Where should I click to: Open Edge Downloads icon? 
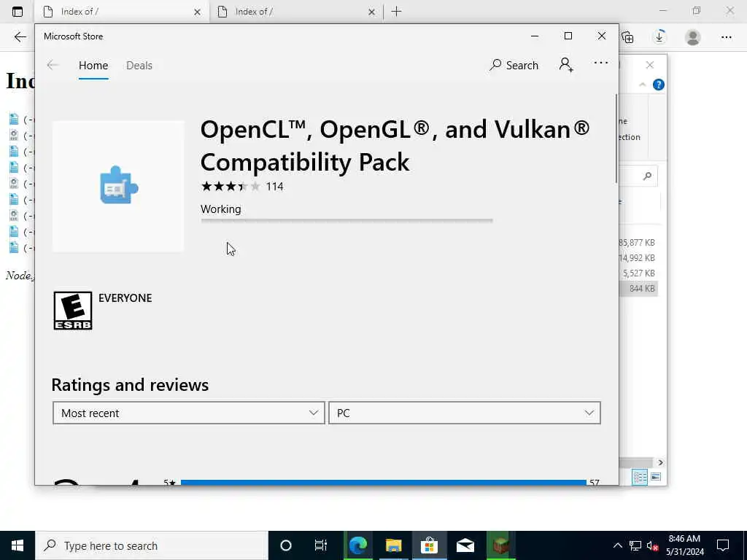pos(659,36)
